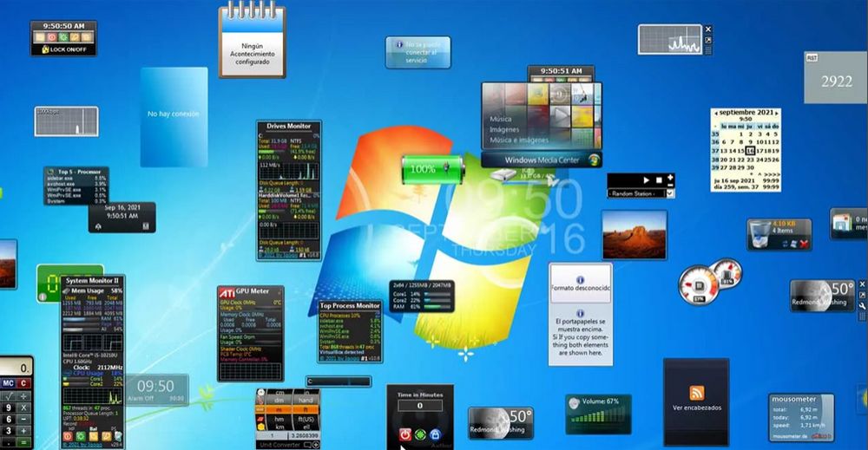Select the System row in Top 5 Processor gadget
Screen dimensions: 868x450
tap(76, 201)
